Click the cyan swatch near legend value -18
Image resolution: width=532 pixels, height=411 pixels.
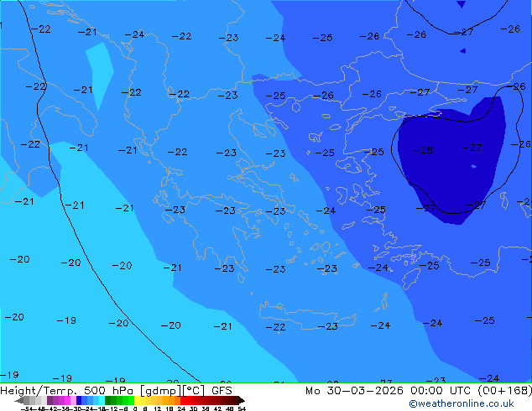102,400
